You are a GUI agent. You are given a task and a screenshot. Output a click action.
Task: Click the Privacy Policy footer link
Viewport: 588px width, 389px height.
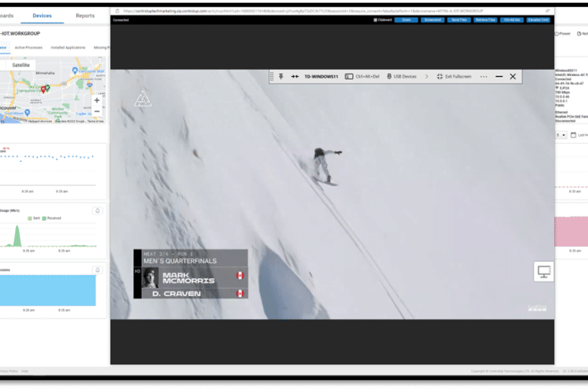click(x=8, y=371)
